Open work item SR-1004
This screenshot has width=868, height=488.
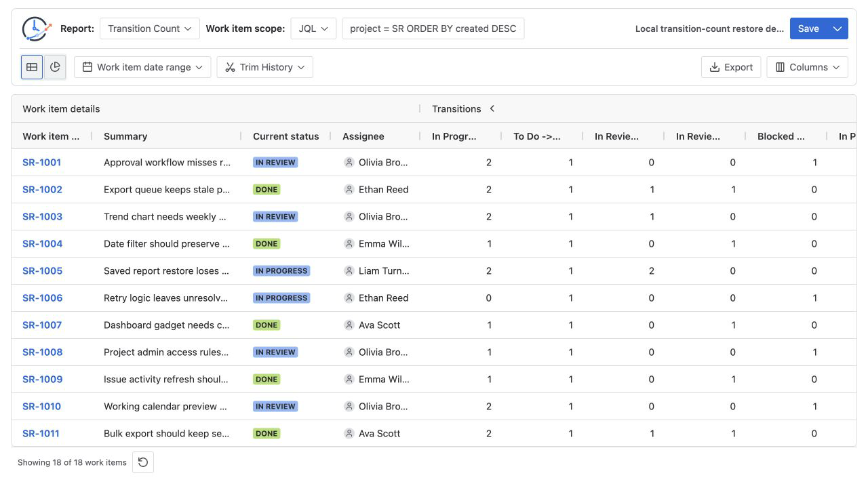pyautogui.click(x=42, y=243)
